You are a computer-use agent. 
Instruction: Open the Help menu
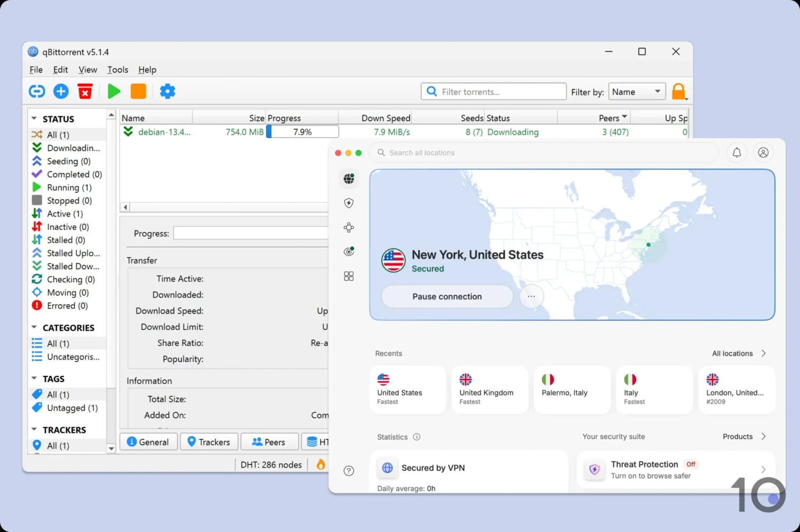[x=147, y=69]
